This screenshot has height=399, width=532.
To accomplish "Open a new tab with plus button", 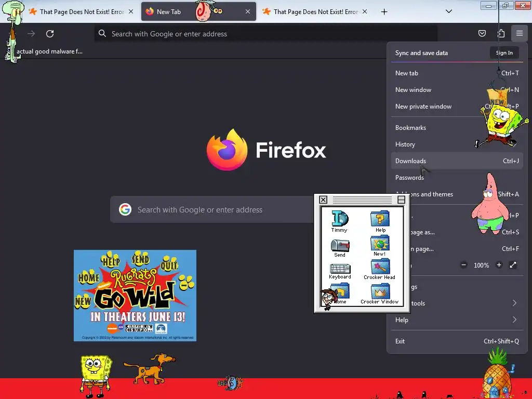I will coord(384,12).
